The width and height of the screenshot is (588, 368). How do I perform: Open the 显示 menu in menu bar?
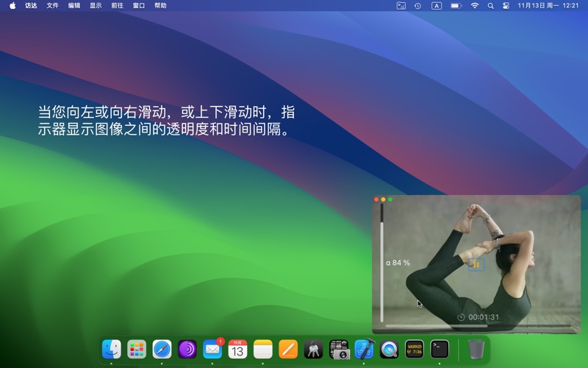96,5
